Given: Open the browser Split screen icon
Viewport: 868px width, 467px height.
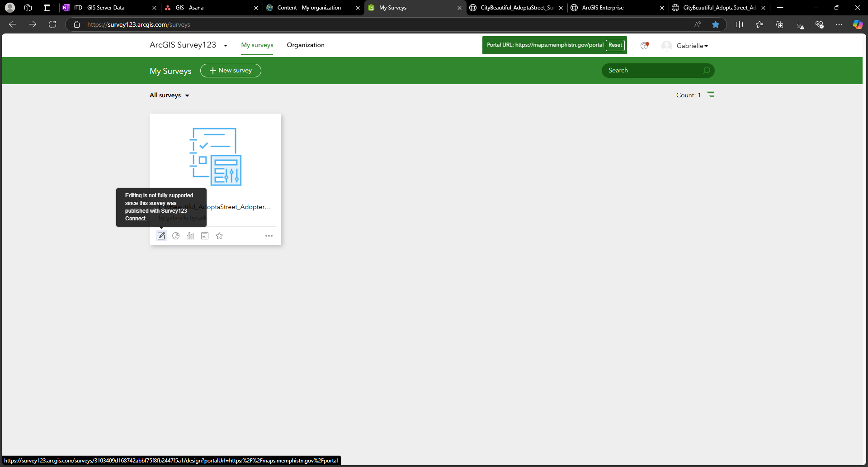Looking at the screenshot, I should (740, 24).
